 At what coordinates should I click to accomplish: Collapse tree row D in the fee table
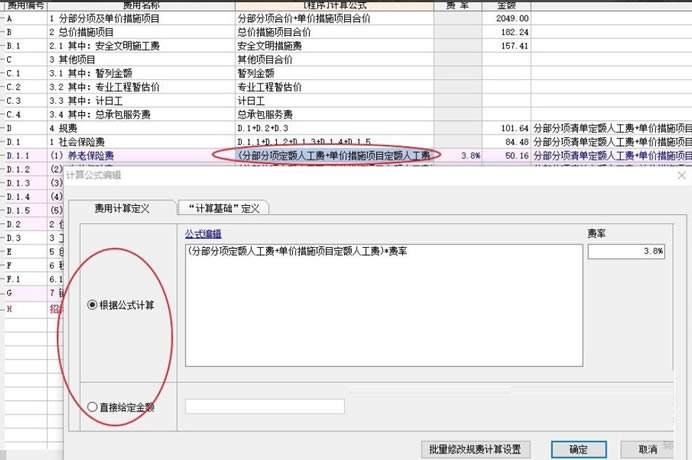[3, 128]
